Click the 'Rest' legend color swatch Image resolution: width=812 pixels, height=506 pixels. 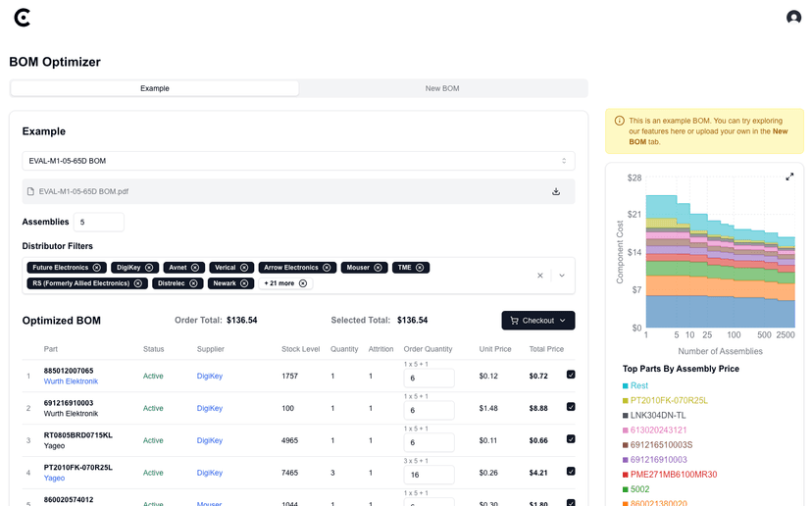coord(625,385)
